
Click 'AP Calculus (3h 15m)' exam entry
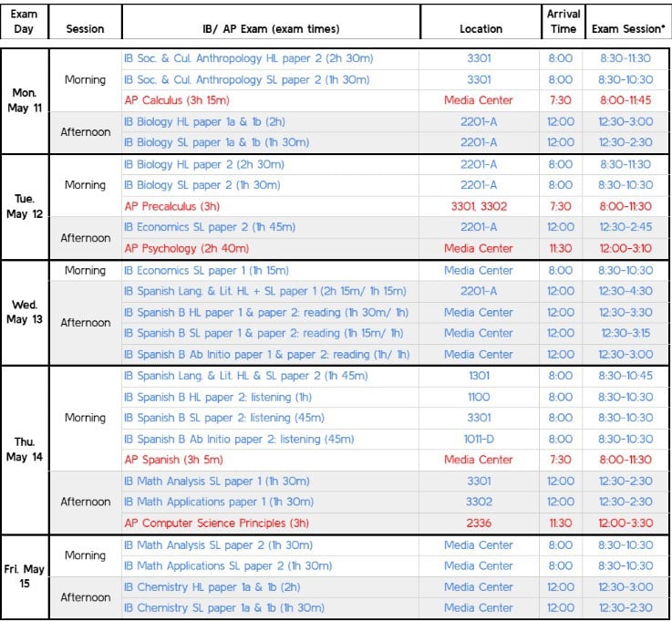177,100
